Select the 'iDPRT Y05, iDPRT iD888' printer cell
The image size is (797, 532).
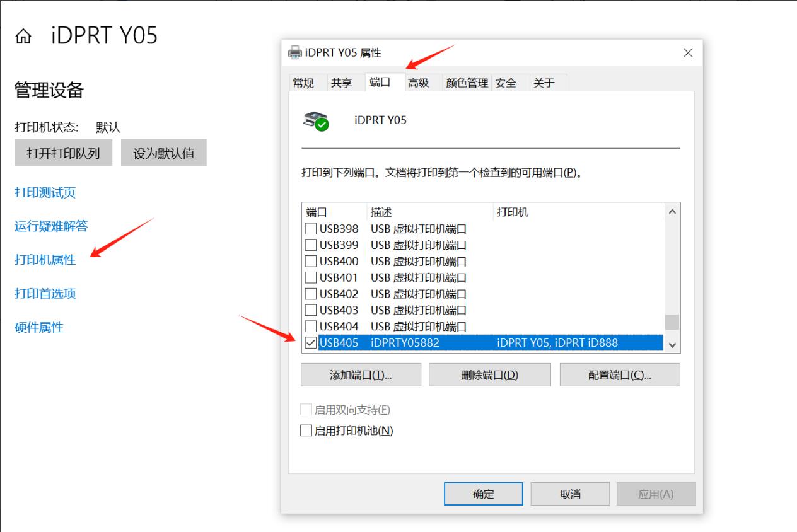pos(557,343)
